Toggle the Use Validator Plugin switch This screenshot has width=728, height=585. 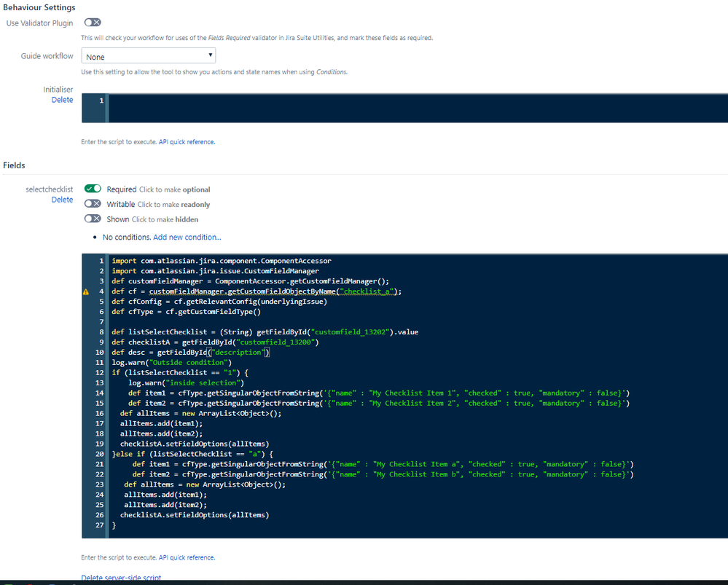[x=93, y=23]
